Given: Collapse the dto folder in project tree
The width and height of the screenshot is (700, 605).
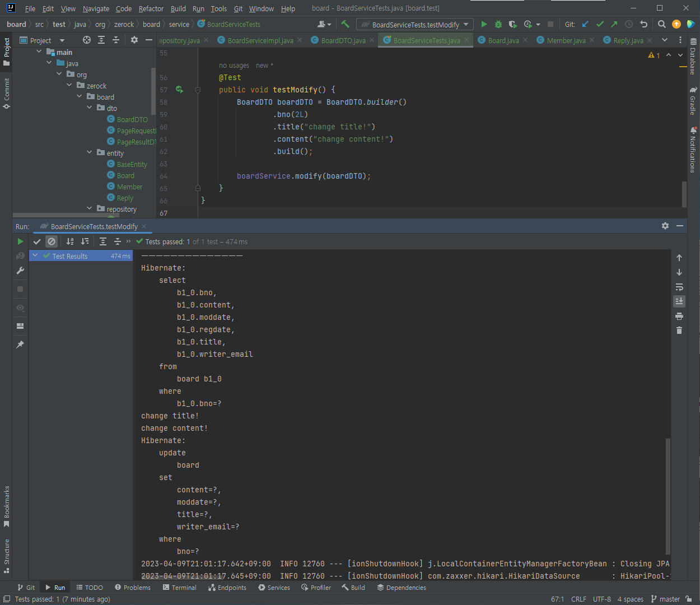Looking at the screenshot, I should 90,108.
